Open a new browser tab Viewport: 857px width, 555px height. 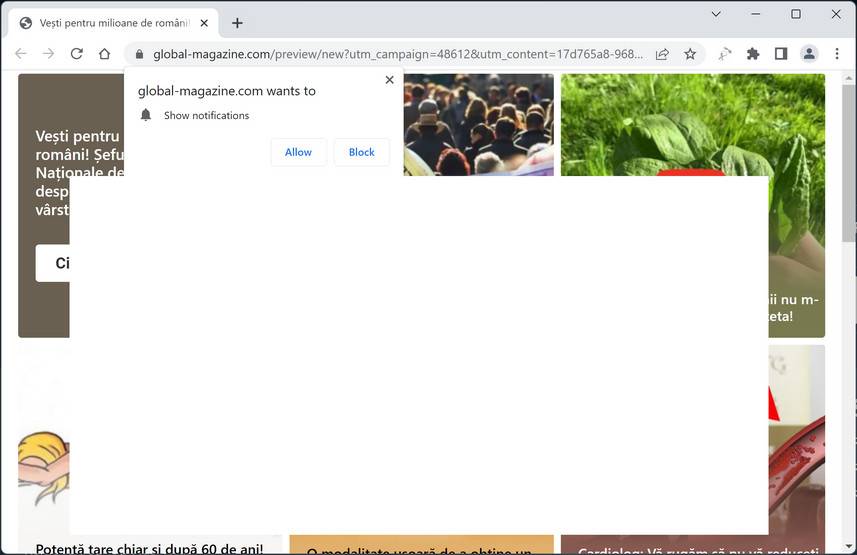237,23
